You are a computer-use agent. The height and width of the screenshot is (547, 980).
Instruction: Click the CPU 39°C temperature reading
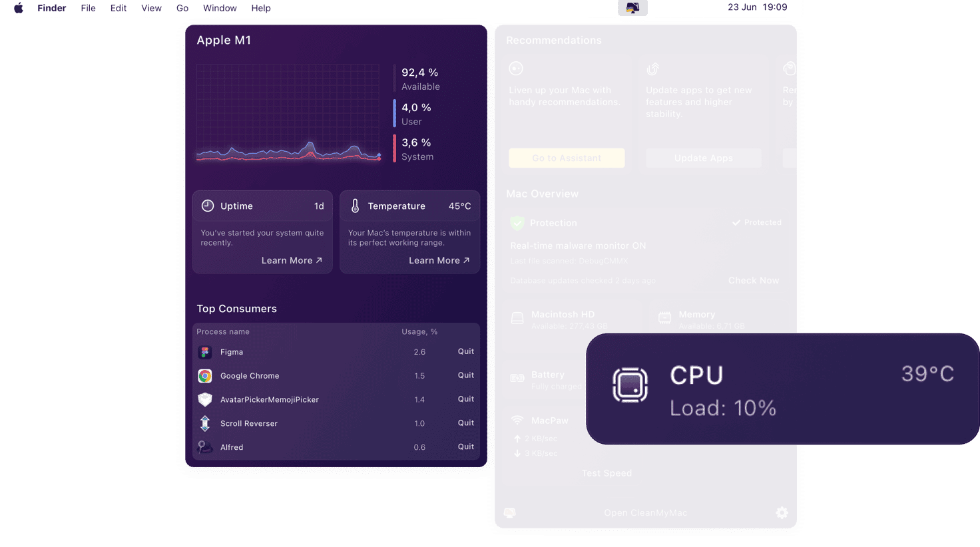[x=927, y=374]
